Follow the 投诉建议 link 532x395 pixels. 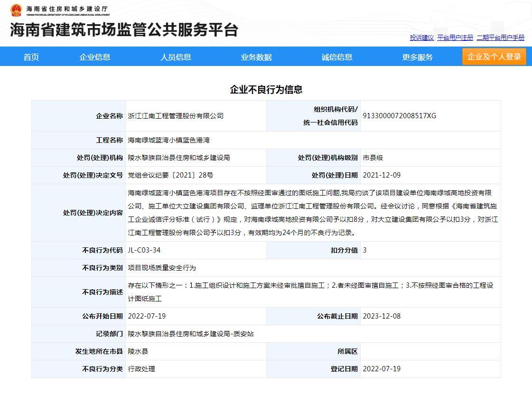(x=422, y=38)
